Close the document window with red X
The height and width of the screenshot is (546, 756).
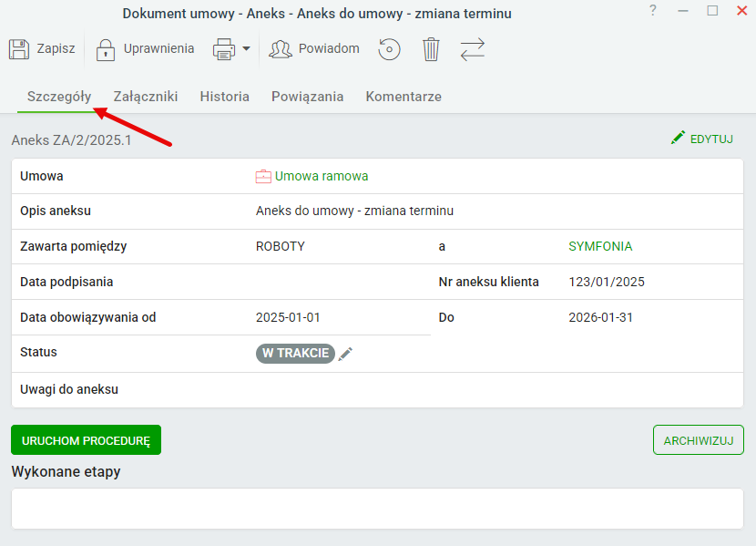[x=742, y=11]
